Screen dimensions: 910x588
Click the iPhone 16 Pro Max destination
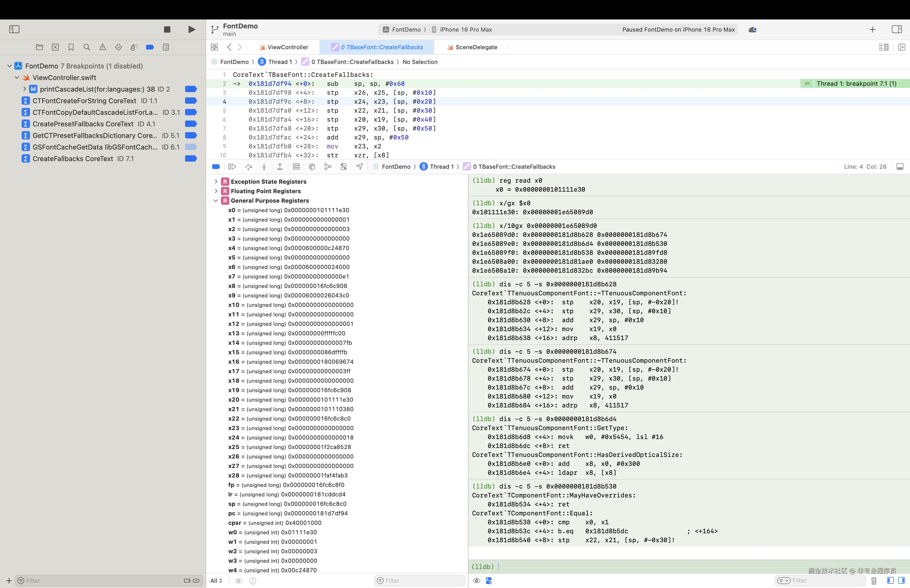pos(465,30)
